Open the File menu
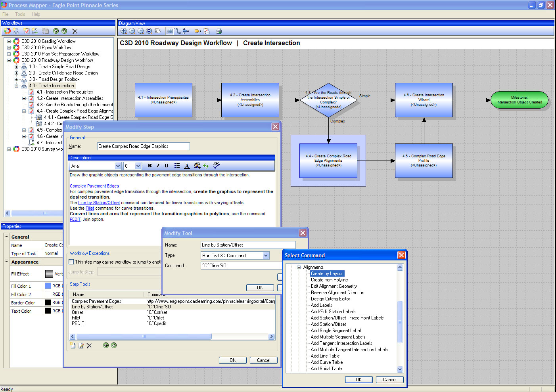 pos(6,14)
